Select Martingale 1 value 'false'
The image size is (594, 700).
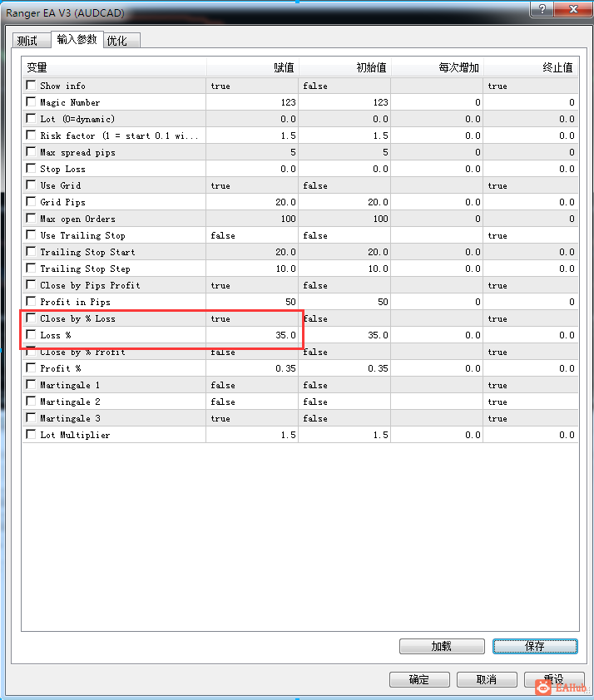point(252,385)
